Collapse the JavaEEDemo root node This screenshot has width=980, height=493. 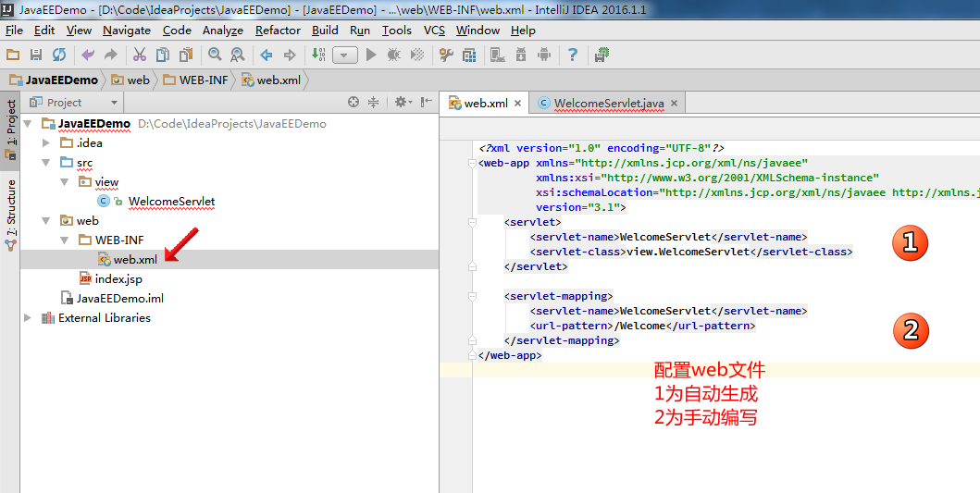28,124
